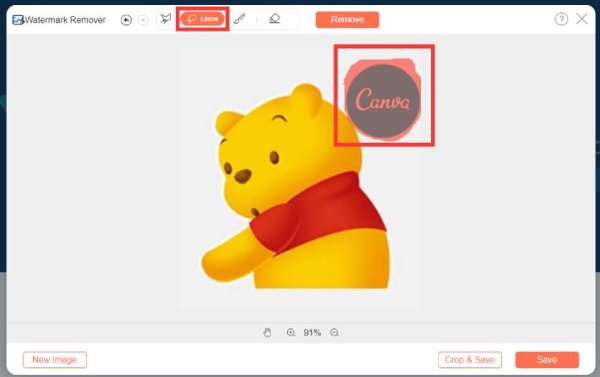Click the zoom in magnifier icon
This screenshot has height=377, width=600.
click(x=291, y=332)
